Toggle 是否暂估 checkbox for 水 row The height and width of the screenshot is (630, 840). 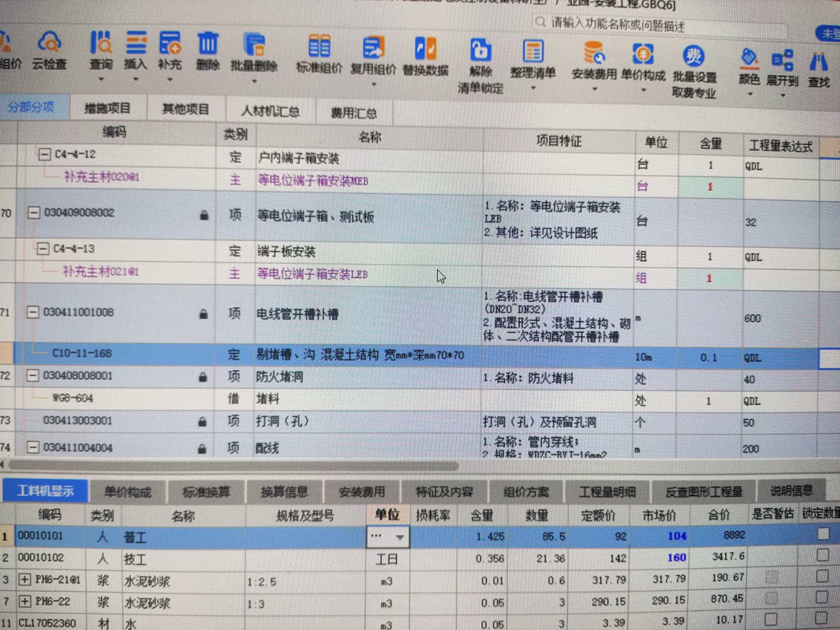point(771,619)
